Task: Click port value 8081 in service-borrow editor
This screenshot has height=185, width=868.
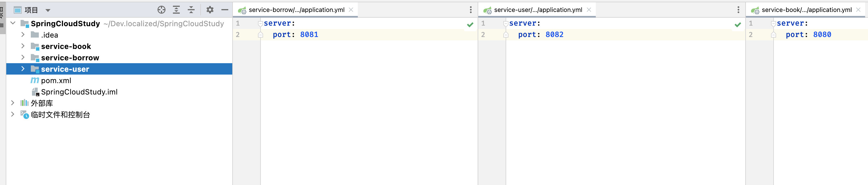Action: [x=309, y=35]
